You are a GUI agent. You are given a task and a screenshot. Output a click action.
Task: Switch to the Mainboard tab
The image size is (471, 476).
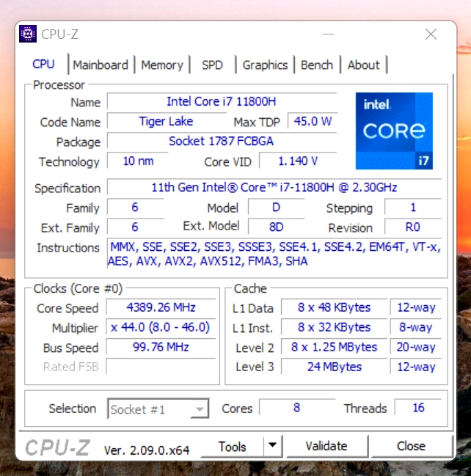pos(101,65)
